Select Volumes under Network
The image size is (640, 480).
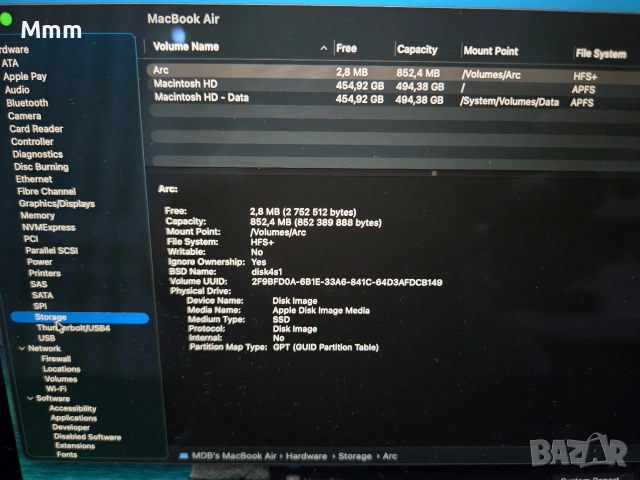[x=61, y=379]
